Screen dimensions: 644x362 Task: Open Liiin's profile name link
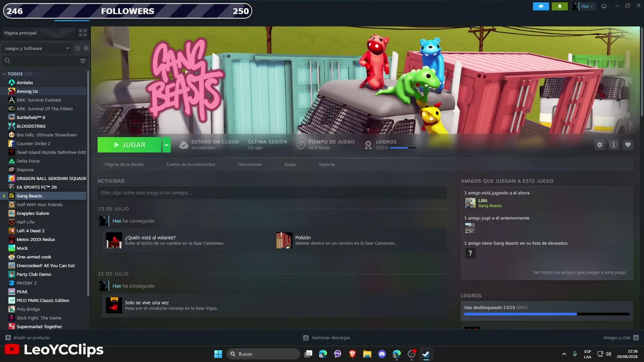click(482, 201)
